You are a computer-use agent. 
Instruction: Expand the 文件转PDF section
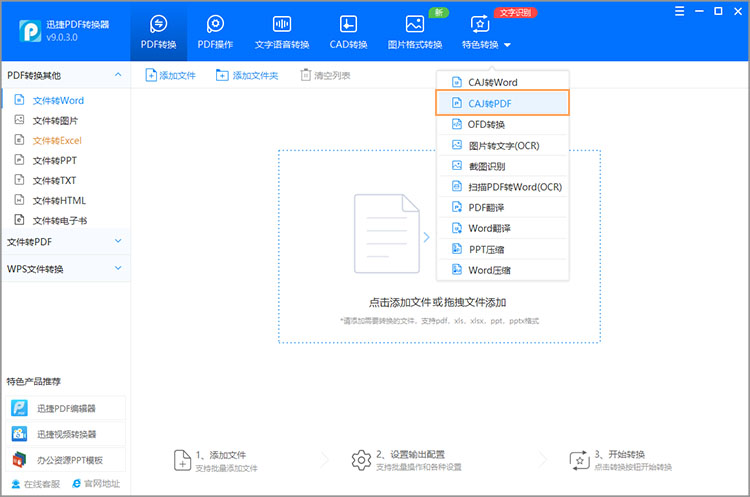point(118,241)
